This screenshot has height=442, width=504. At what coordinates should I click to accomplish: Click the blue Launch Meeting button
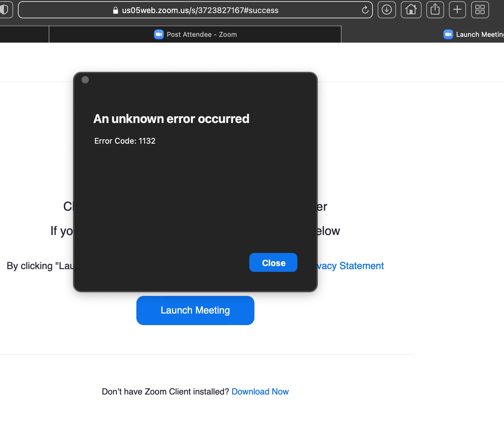click(x=195, y=310)
